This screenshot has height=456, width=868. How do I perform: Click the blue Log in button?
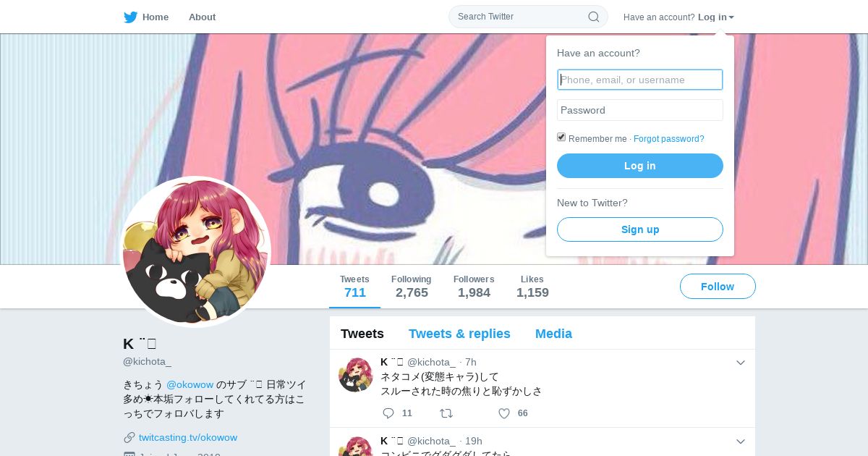coord(640,166)
